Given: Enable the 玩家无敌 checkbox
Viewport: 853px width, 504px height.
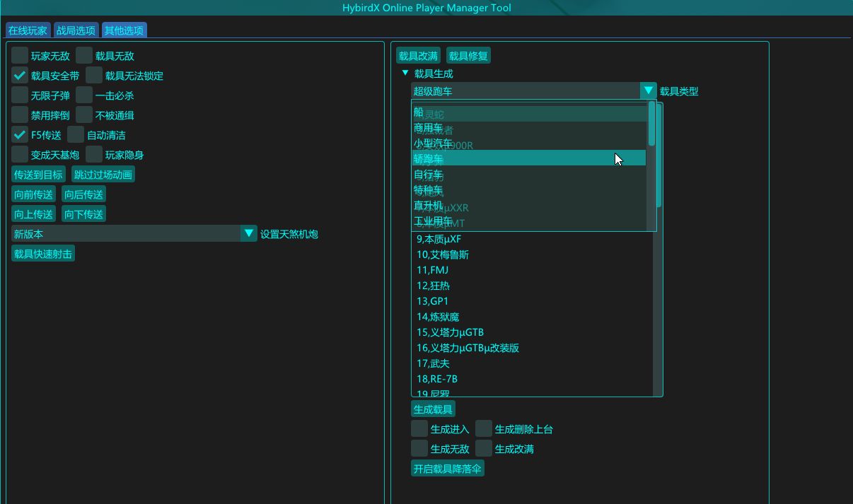Looking at the screenshot, I should coord(21,56).
